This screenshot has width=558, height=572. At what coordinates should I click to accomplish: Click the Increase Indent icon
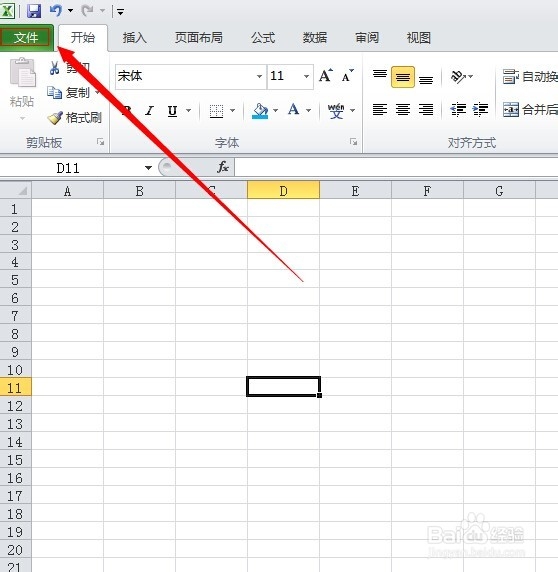pos(480,109)
